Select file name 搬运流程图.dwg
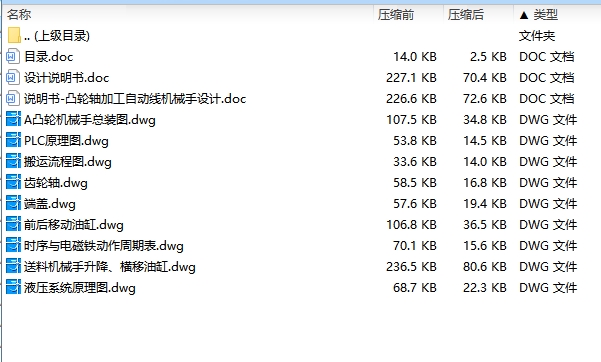Screen dimensions: 601x362 point(68,161)
